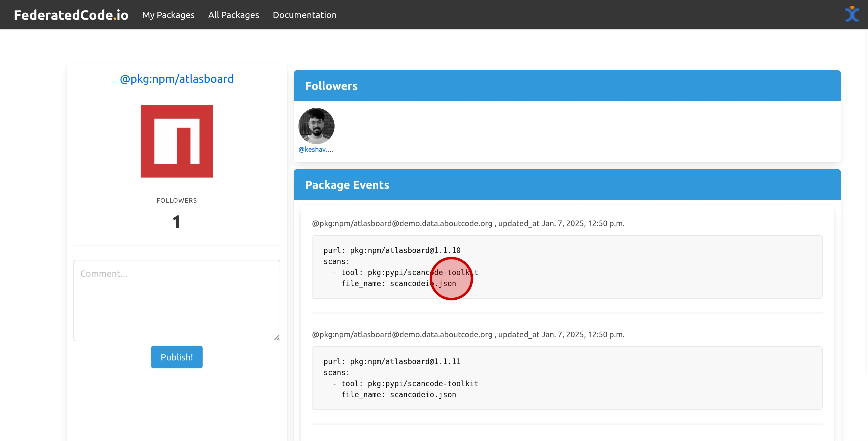The width and height of the screenshot is (868, 441).
Task: Click the FederatedCode.io logo
Action: (x=71, y=15)
